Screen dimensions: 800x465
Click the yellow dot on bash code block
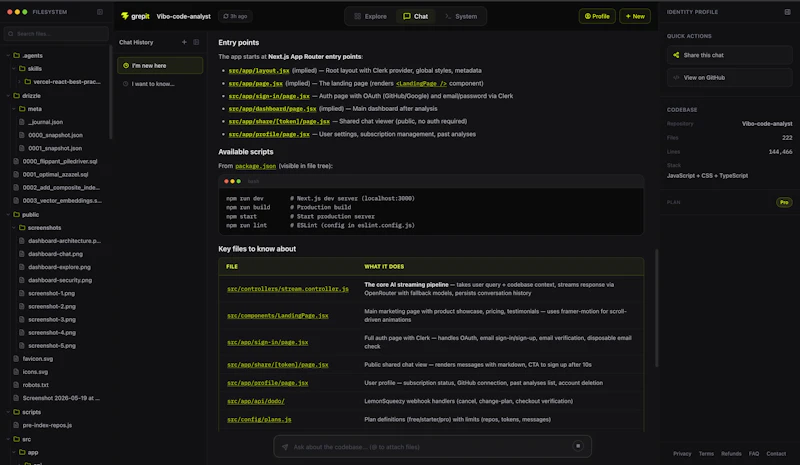coord(232,181)
